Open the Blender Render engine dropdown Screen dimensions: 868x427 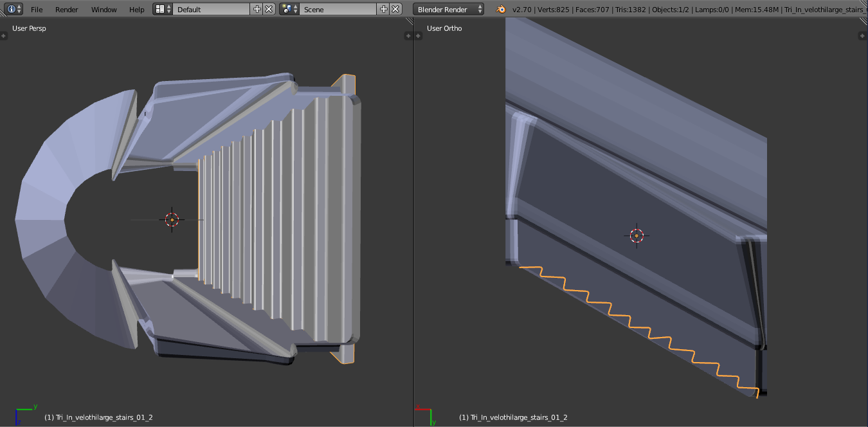[x=449, y=9]
